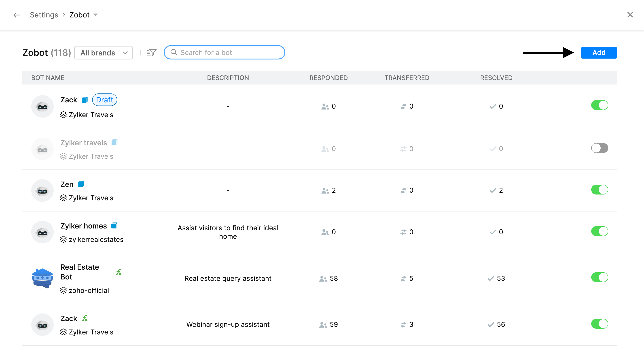Click the blue icon next to Zylker homes
Image resolution: width=644 pixels, height=351 pixels.
click(114, 226)
